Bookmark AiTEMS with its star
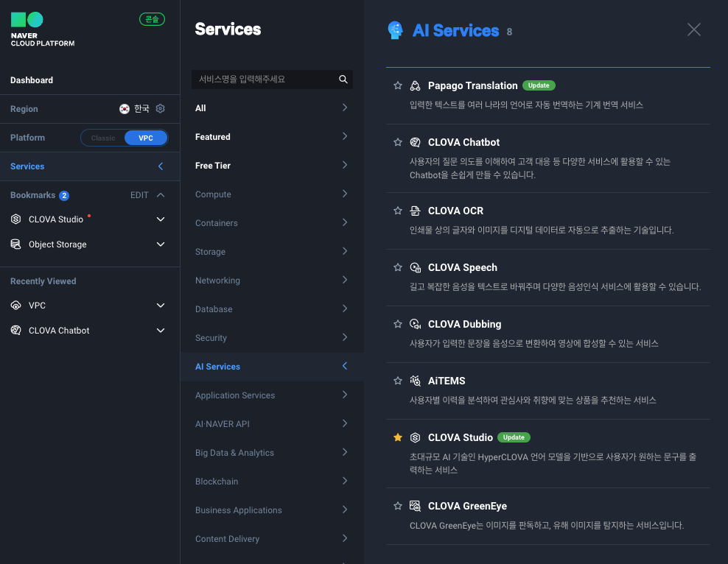The image size is (728, 564). point(398,381)
